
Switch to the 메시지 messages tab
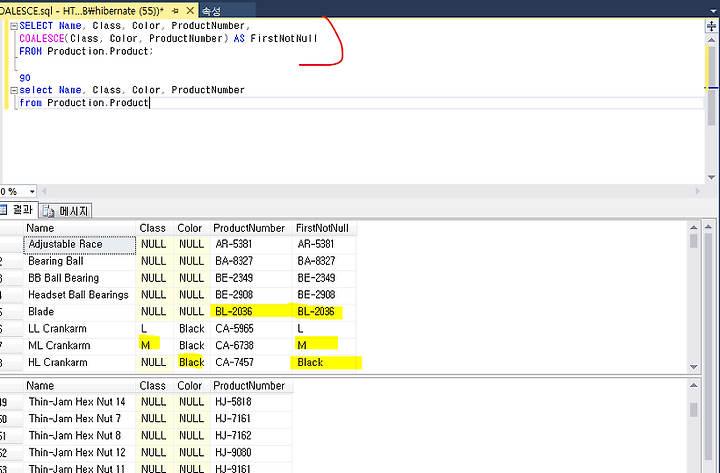(66, 211)
